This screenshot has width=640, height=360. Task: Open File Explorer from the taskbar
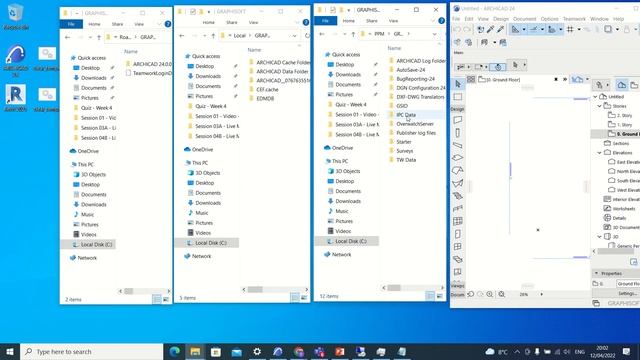point(195,351)
